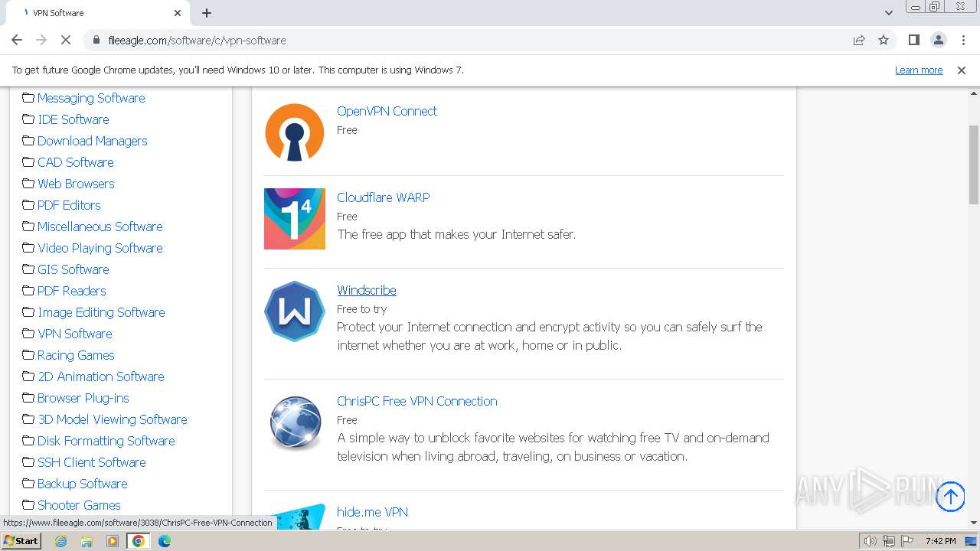Screen dimensions: 980x551
Task: Open the PDF Readers category
Action: point(72,291)
